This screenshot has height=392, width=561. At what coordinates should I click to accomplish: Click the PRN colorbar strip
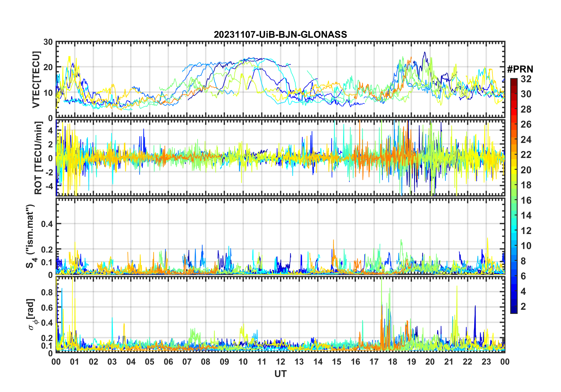pyautogui.click(x=514, y=196)
